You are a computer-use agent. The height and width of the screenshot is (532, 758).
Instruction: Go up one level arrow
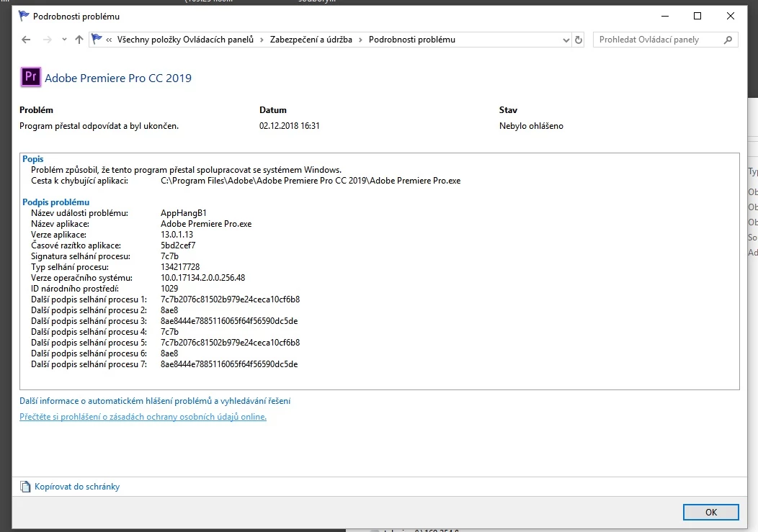pos(79,40)
